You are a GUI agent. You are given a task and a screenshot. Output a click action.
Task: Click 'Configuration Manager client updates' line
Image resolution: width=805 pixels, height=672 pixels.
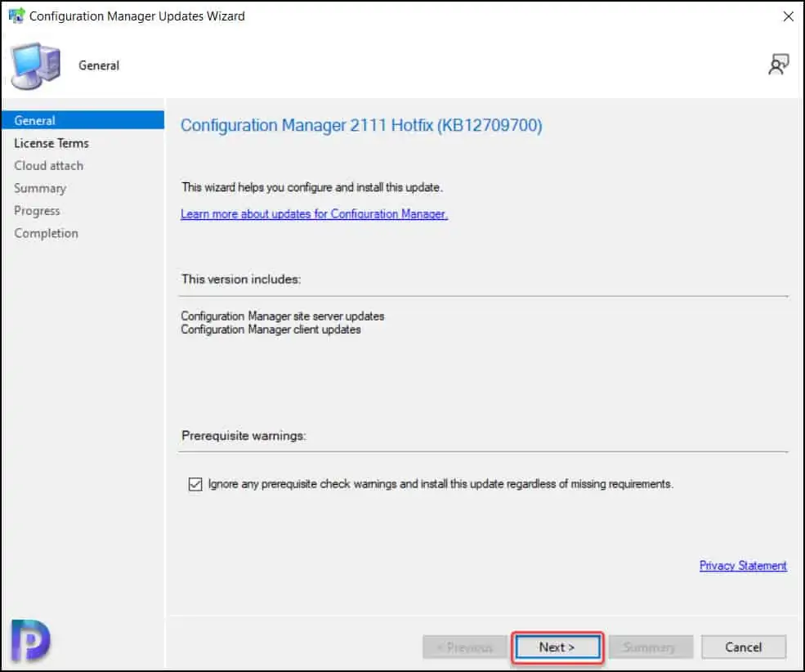271,329
